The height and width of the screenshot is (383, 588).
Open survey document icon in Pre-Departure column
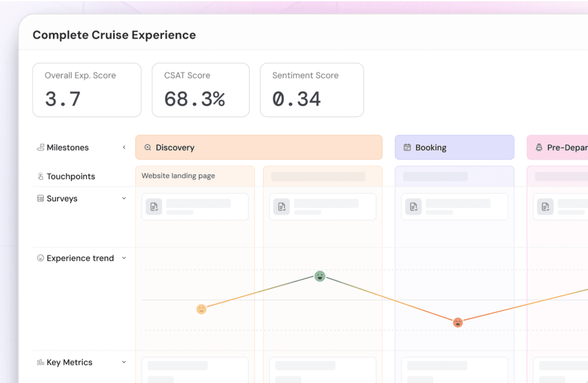545,207
